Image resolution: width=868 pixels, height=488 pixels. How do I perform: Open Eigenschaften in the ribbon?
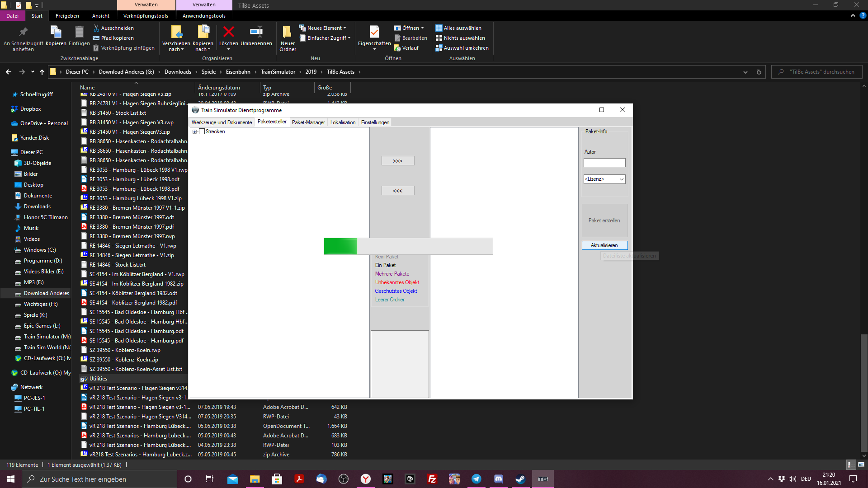tap(374, 38)
